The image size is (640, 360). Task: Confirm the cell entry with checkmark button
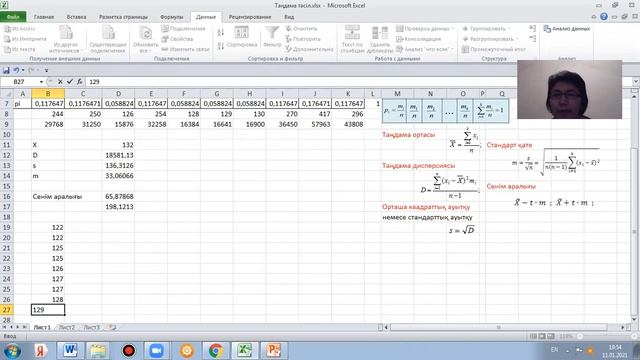70,82
